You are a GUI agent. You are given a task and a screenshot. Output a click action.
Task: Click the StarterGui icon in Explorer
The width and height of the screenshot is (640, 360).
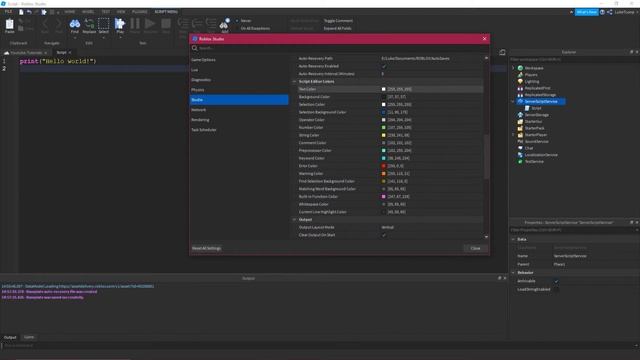(520, 122)
